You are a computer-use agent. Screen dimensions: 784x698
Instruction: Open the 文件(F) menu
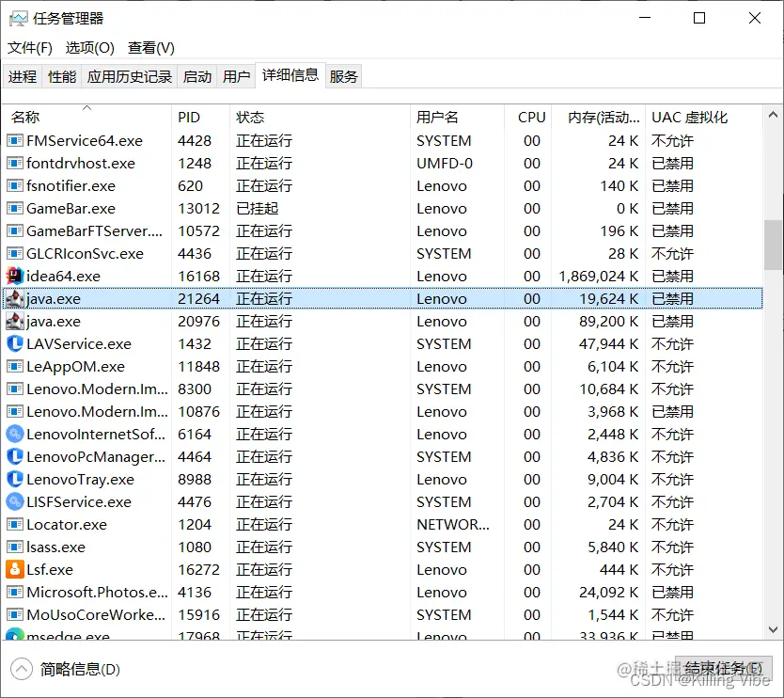(x=29, y=48)
